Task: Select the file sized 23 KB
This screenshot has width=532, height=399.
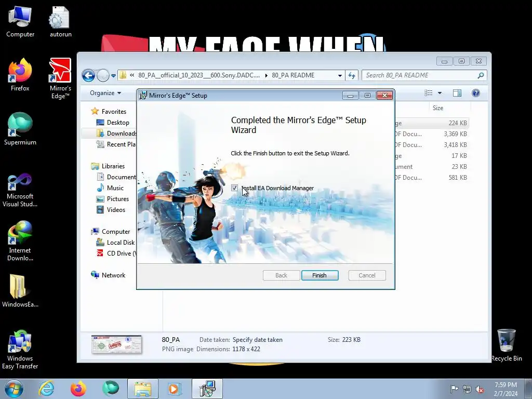Action: click(432, 167)
